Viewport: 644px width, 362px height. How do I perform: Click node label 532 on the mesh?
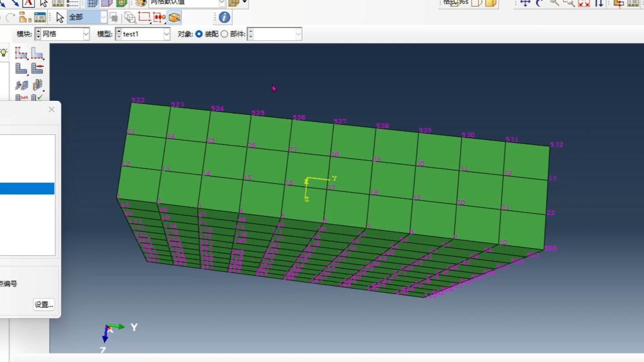coord(557,145)
